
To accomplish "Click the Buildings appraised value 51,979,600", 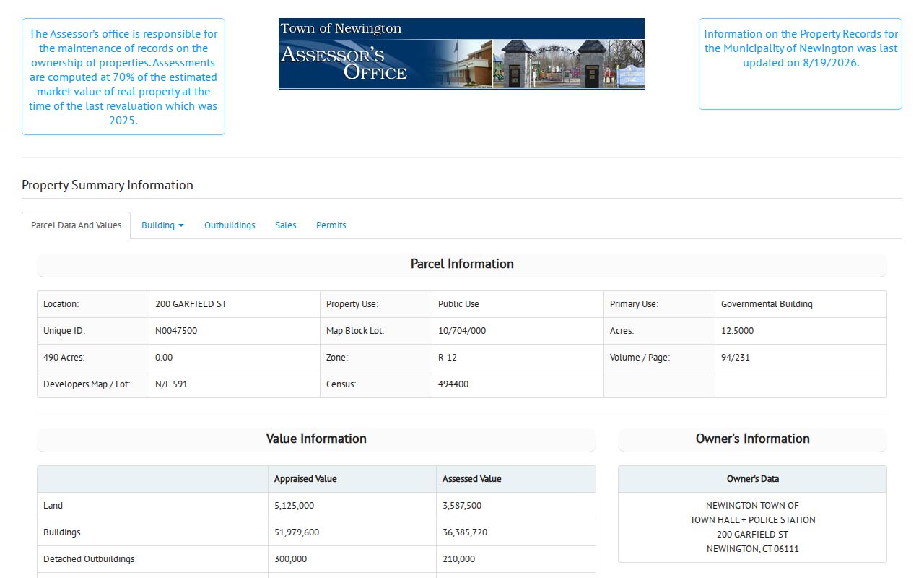I will [x=297, y=532].
